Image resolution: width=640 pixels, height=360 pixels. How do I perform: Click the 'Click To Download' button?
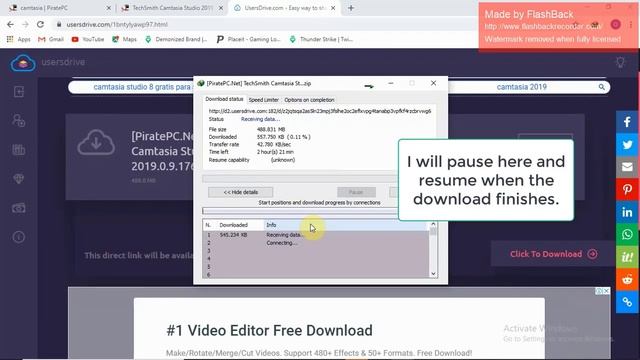tap(553, 254)
